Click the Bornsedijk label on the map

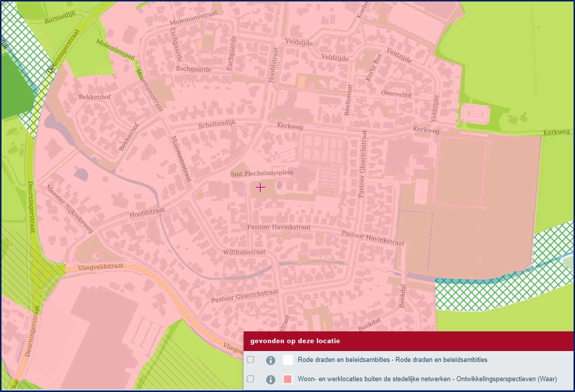(x=60, y=18)
